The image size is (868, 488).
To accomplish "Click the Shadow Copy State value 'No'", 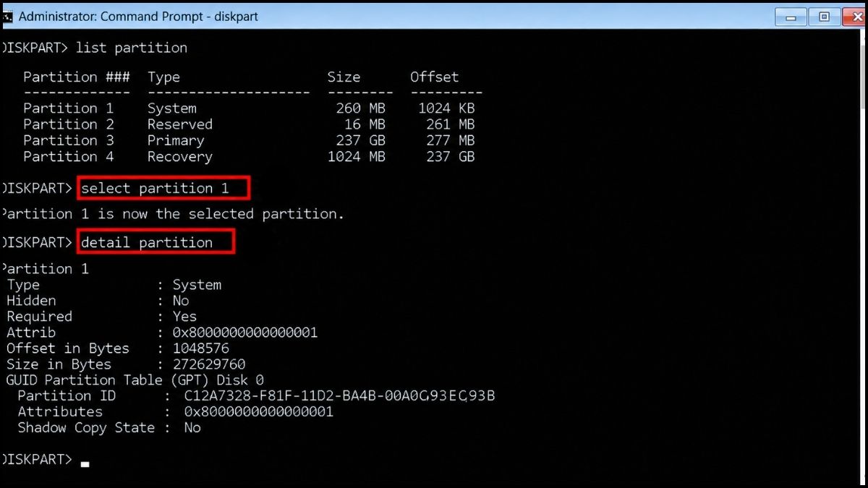I will click(x=192, y=428).
